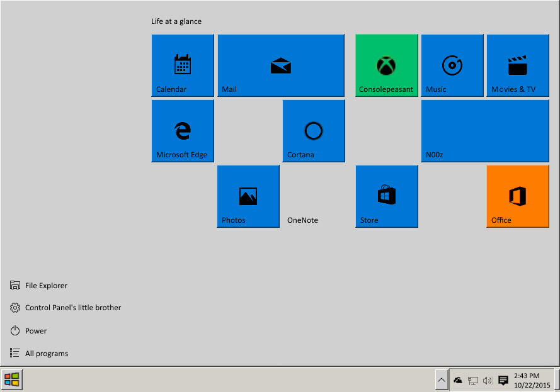Click the Power option
Image resolution: width=560 pixels, height=392 pixels.
tap(28, 330)
